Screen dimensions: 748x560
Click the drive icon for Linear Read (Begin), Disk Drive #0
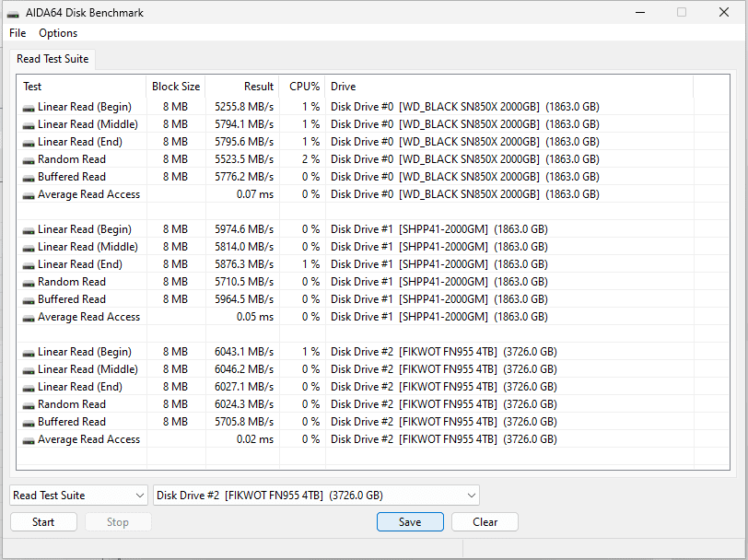point(29,108)
